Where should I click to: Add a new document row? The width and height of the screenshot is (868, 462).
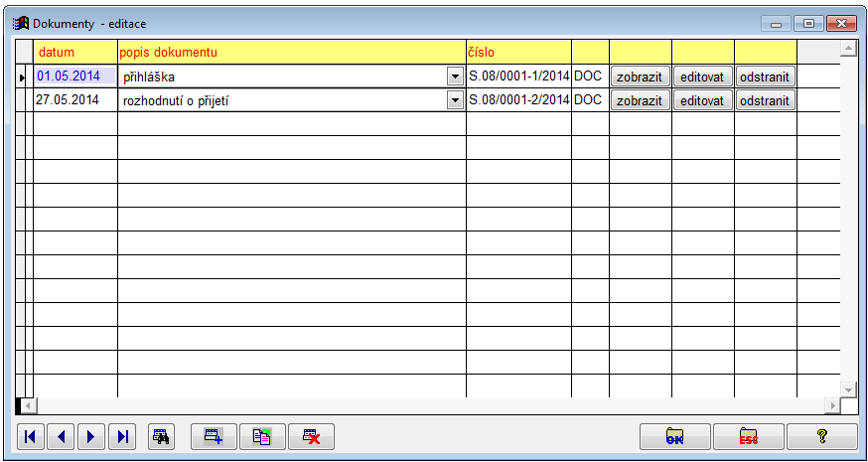click(x=214, y=437)
